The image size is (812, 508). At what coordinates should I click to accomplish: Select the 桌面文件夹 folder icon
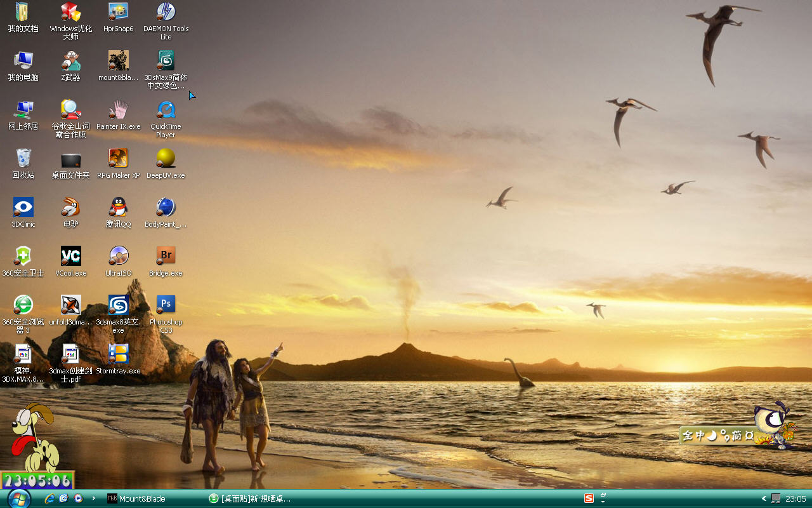pyautogui.click(x=70, y=164)
